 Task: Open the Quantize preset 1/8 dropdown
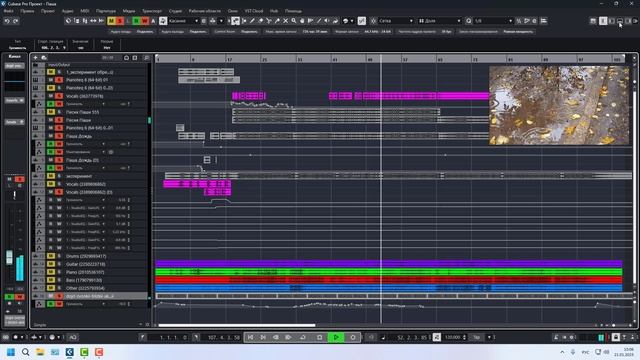[493, 21]
